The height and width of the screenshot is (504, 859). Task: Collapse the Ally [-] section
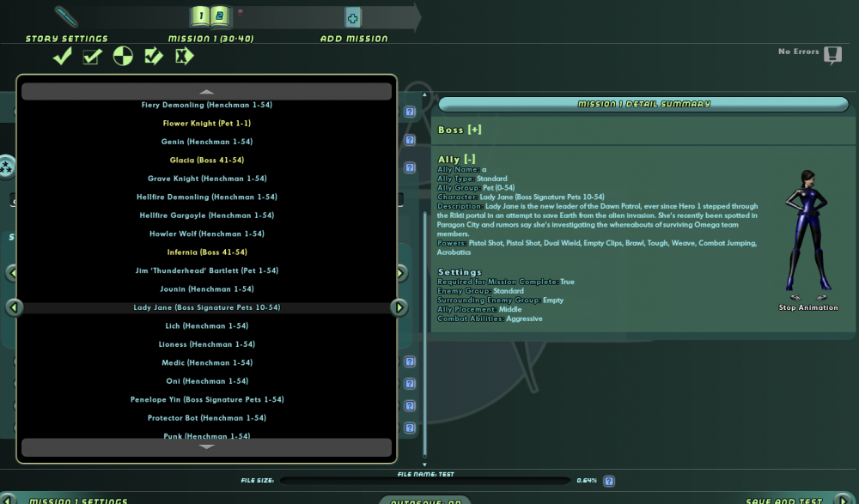[x=457, y=160]
